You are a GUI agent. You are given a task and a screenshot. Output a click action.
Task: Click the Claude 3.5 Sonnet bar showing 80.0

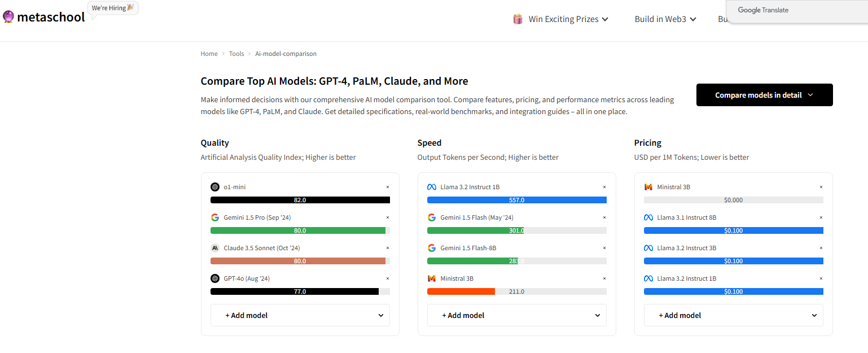coord(298,261)
